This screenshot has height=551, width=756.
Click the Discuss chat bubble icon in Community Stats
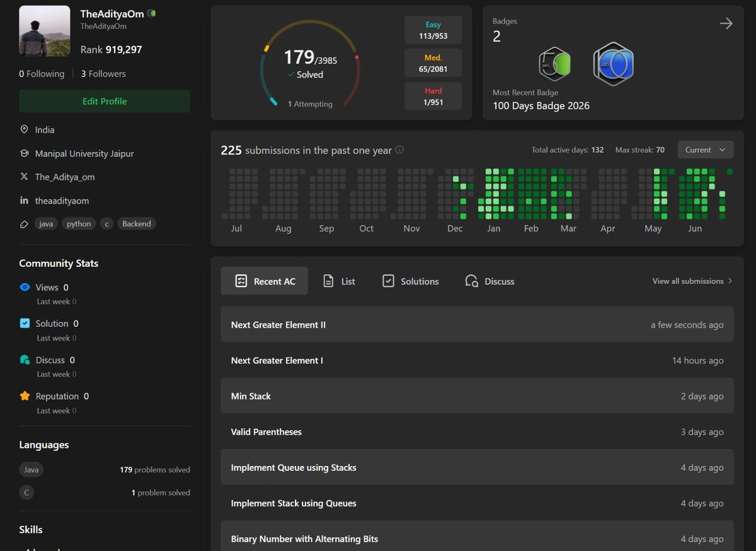25,360
